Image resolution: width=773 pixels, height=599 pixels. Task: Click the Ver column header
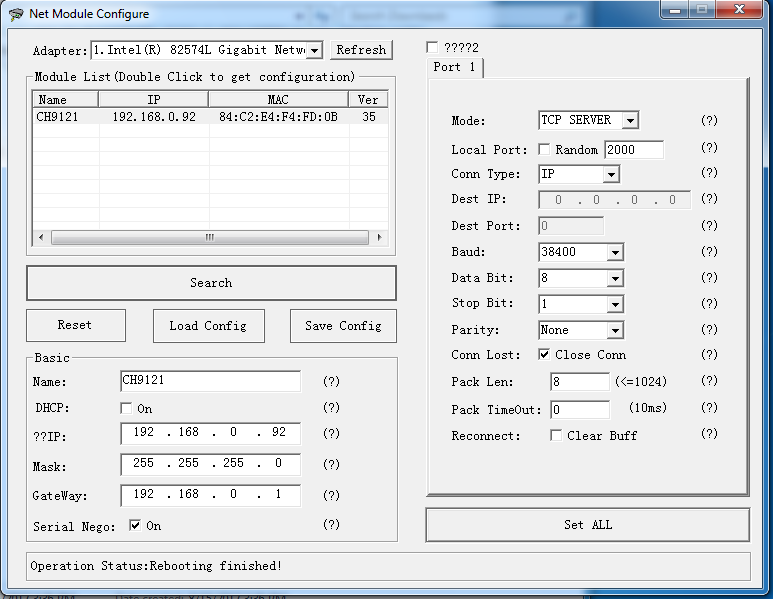click(x=368, y=100)
